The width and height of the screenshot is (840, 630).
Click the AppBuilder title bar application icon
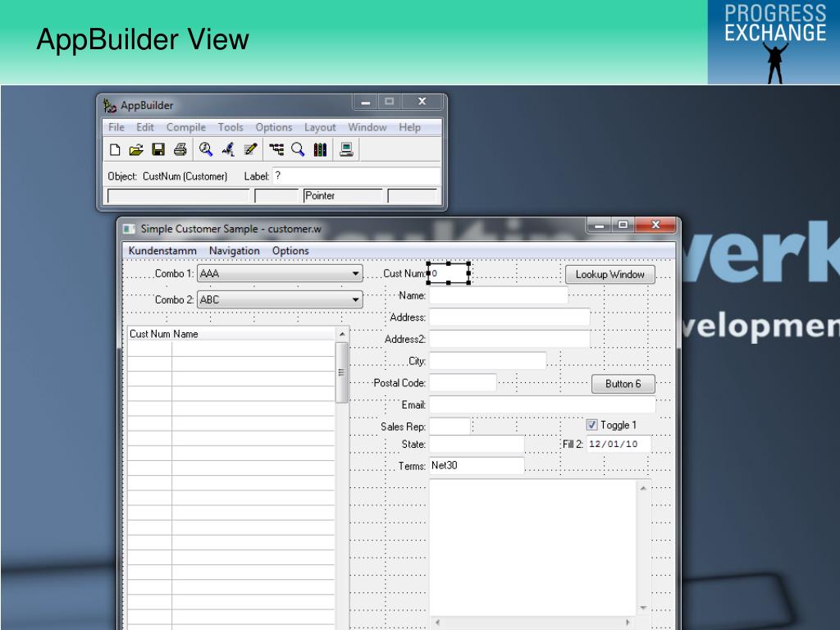click(x=110, y=106)
